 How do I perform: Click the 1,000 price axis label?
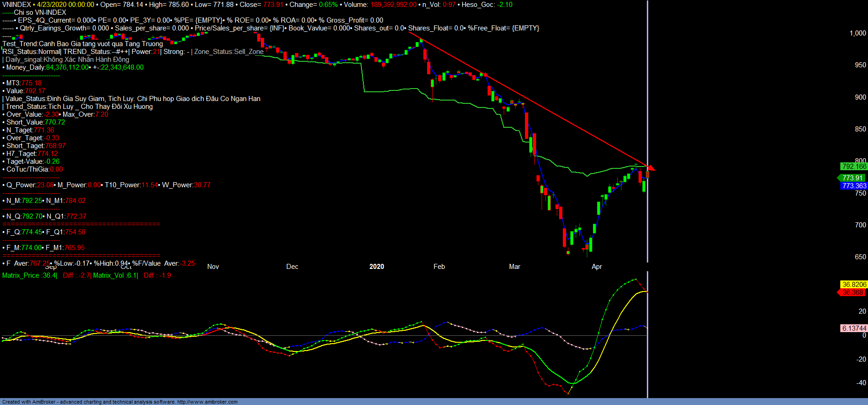coord(857,33)
